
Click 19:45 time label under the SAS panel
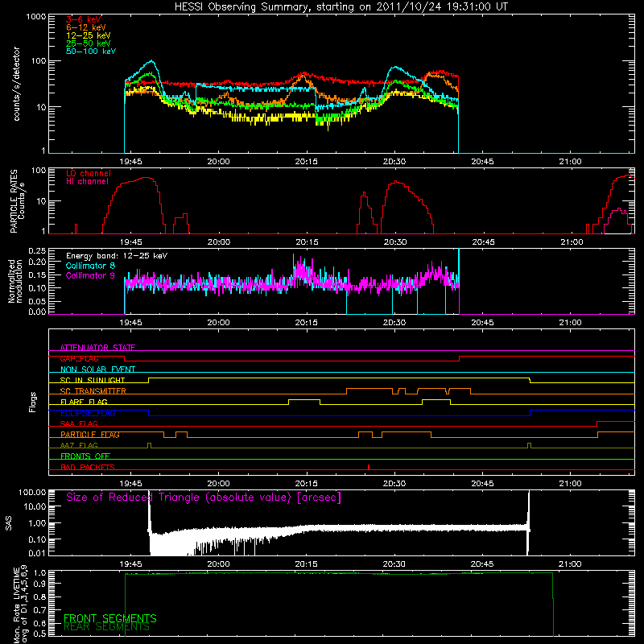coord(130,564)
